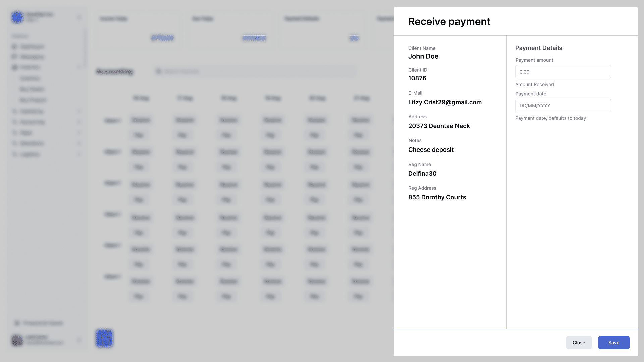Image resolution: width=644 pixels, height=362 pixels.
Task: Click the email Litzy.Crist29@gmail.com
Action: tap(445, 102)
